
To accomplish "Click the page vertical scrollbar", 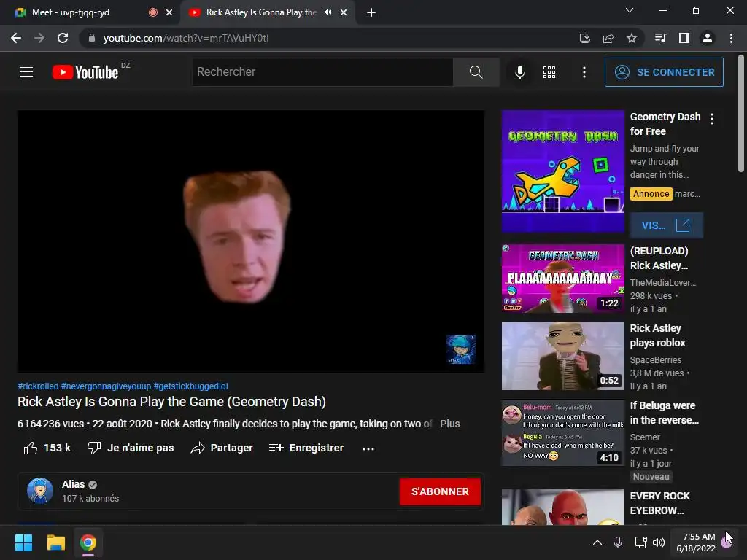I will click(x=741, y=113).
